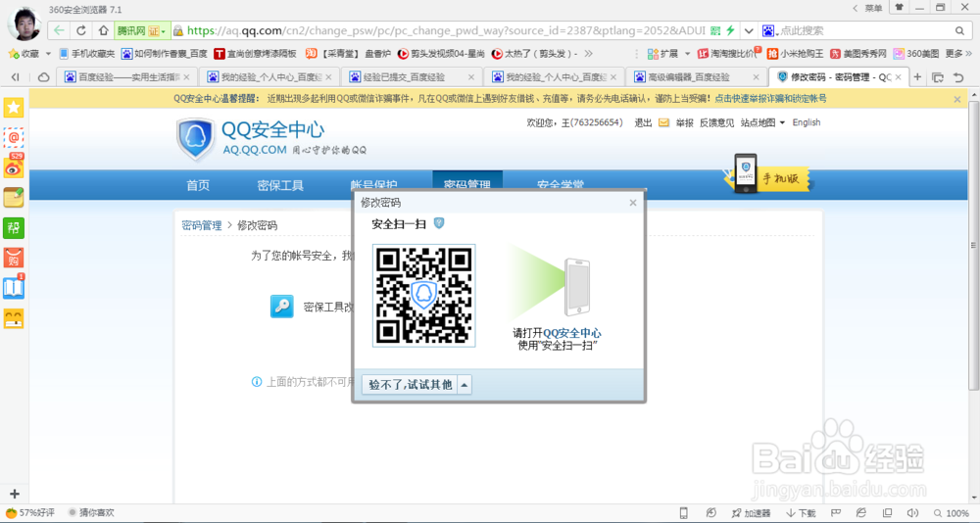Expand the 收藏 favorites dropdown arrow
980x523 pixels.
[x=47, y=54]
